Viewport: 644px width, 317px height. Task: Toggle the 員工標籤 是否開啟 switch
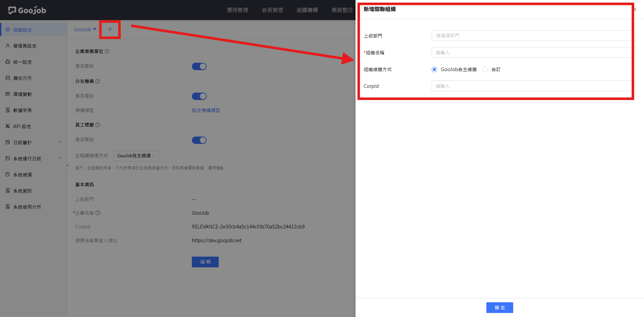coord(199,140)
